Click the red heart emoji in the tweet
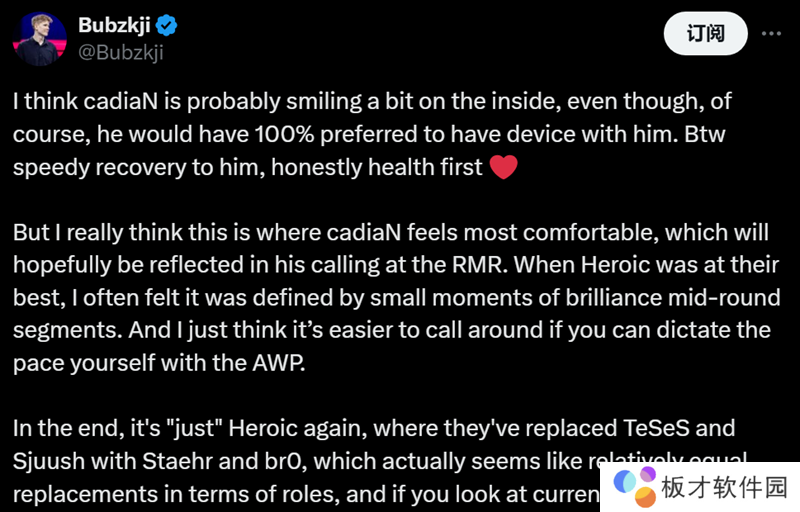This screenshot has width=800, height=512. click(x=503, y=167)
